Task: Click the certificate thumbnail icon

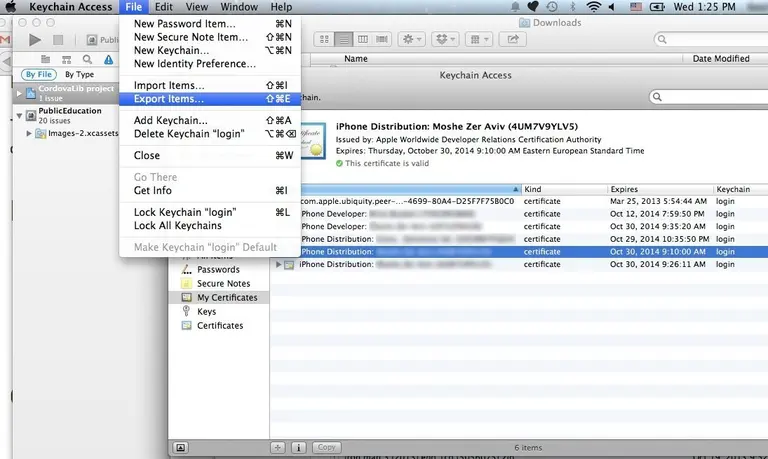Action: click(313, 141)
